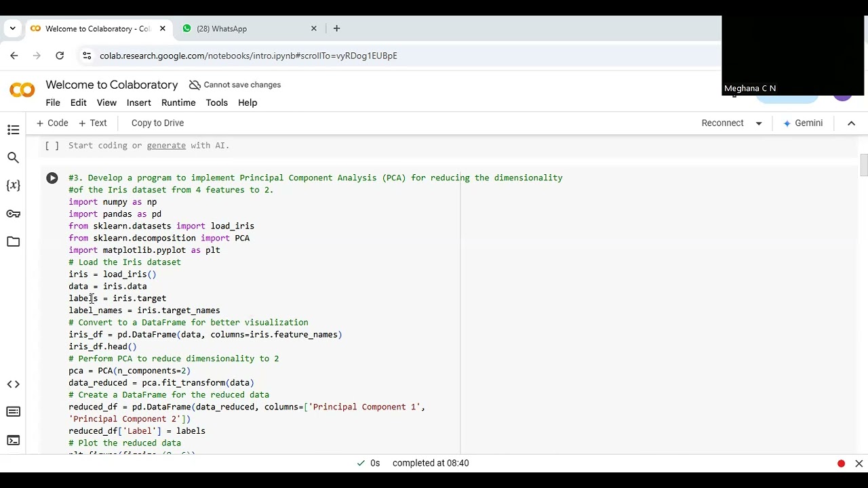Click Copy to Drive button
The height and width of the screenshot is (488, 868).
tap(157, 123)
